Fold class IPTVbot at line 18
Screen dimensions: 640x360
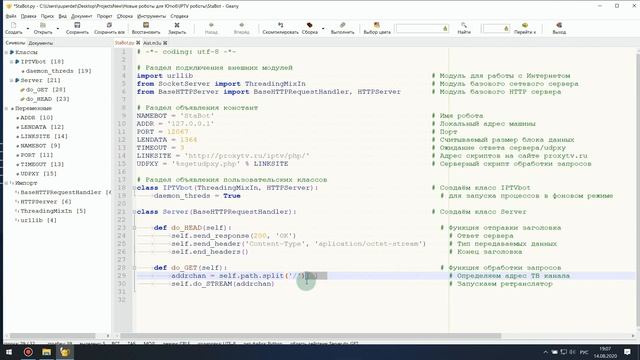[x=134, y=188]
